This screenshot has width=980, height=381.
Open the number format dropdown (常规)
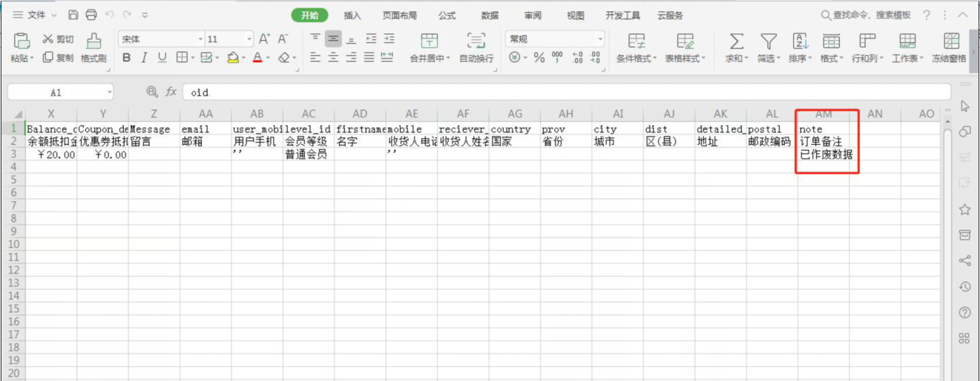(599, 39)
